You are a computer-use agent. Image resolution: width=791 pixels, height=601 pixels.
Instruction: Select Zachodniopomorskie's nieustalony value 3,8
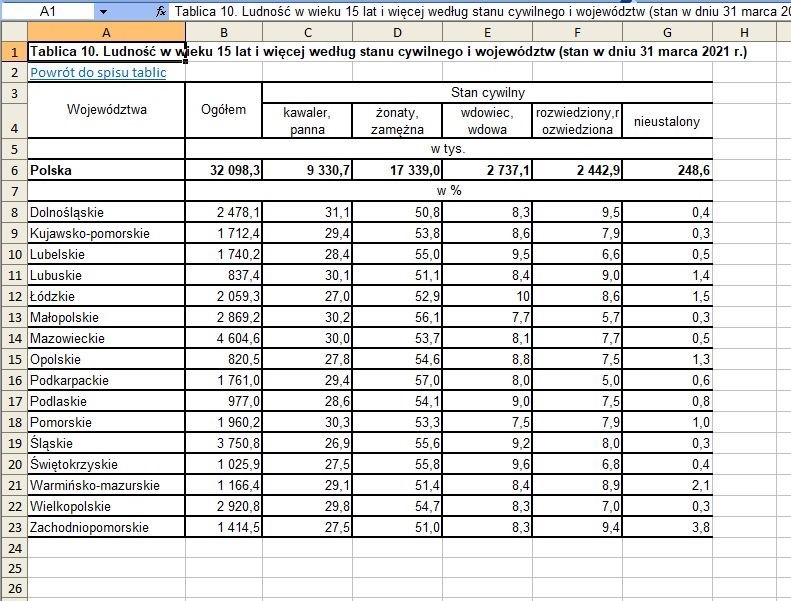click(x=667, y=527)
